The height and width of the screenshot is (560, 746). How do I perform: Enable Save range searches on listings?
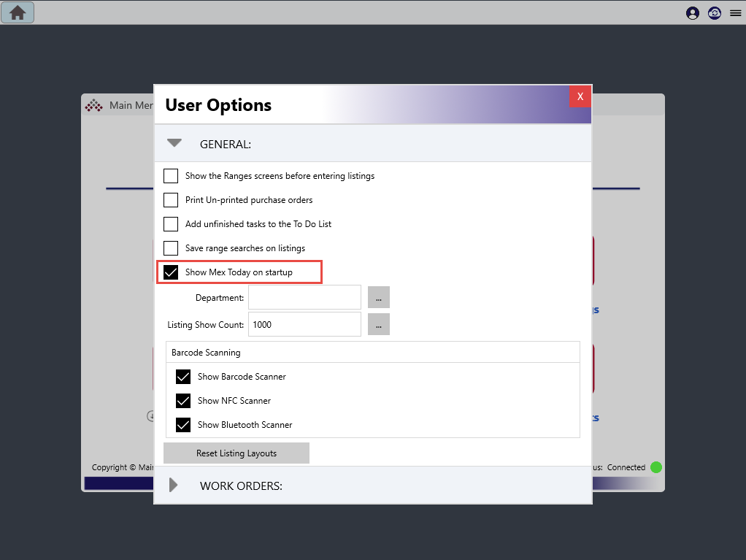(x=170, y=248)
